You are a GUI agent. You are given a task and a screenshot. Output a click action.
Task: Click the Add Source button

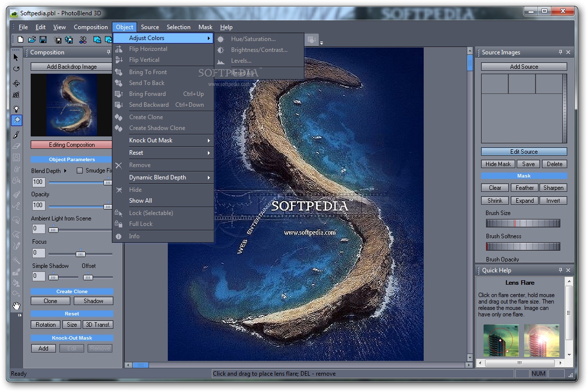[x=524, y=67]
